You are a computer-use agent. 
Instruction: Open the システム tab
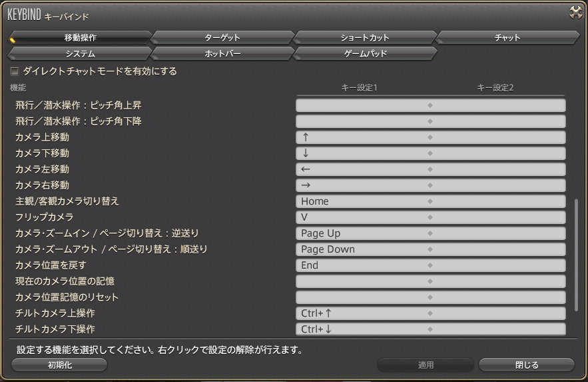(x=80, y=53)
